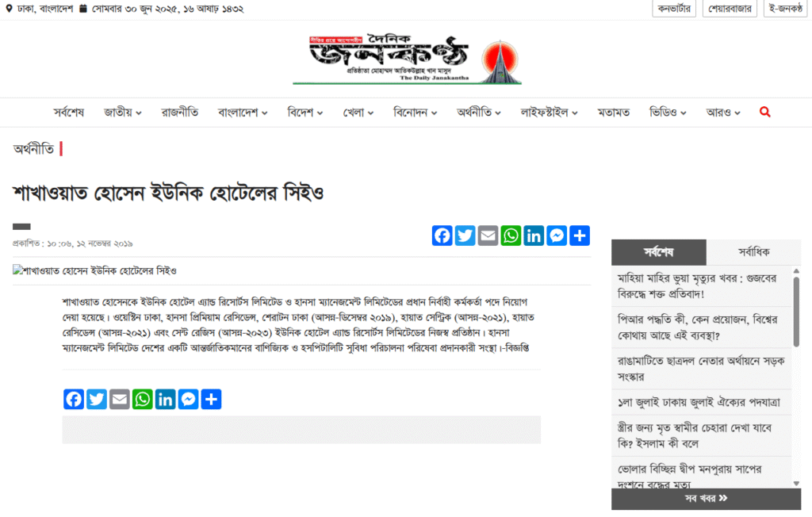812x517 pixels.
Task: Open the মাহিয়া মাহির ভুয়া মৃত্যুর খবর headline
Action: pos(697,286)
